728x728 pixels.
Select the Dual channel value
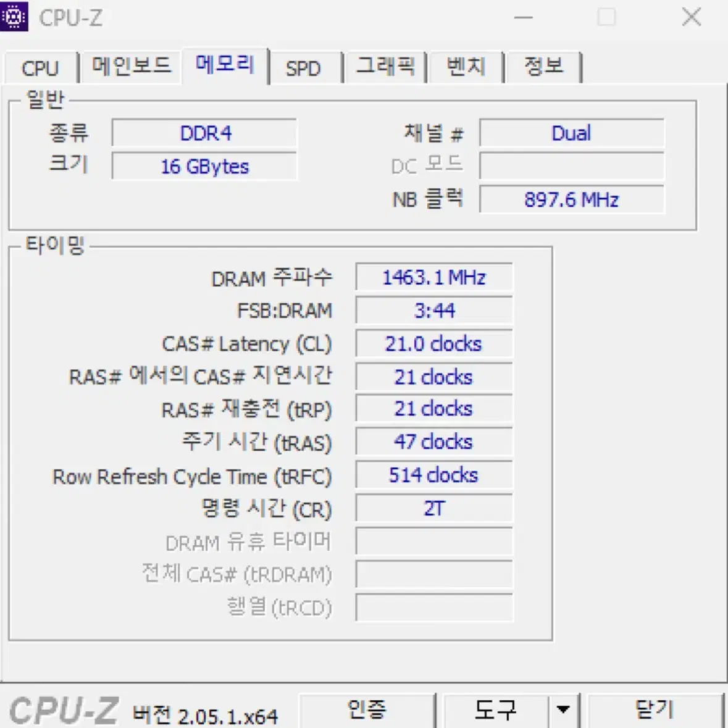point(572,133)
